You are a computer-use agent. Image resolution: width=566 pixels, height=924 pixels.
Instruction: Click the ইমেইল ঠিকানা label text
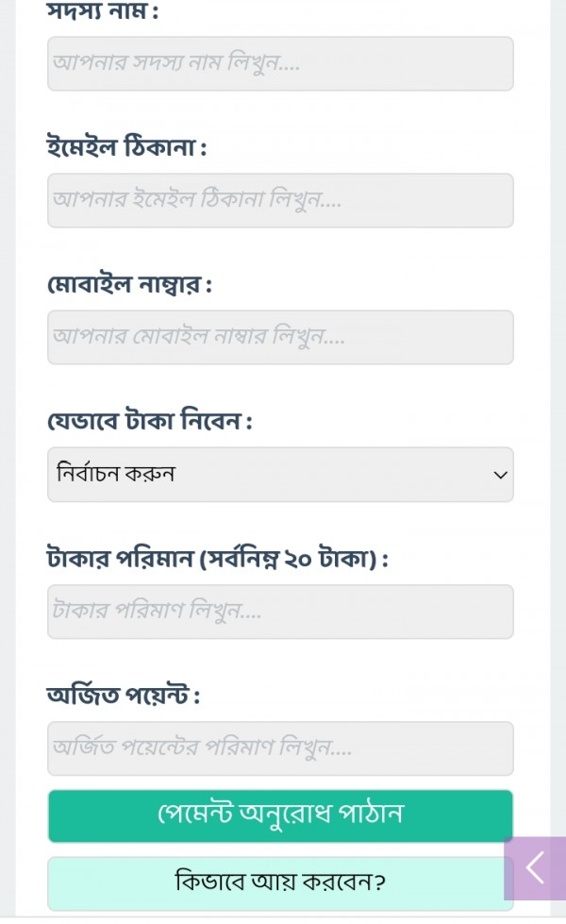click(x=126, y=148)
